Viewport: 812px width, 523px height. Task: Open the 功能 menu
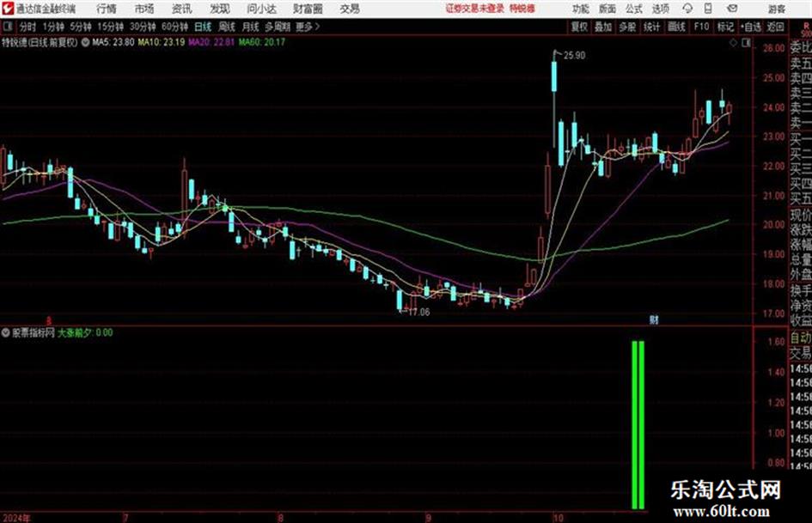[x=581, y=9]
